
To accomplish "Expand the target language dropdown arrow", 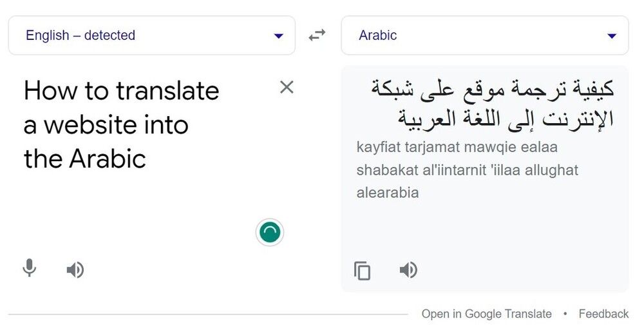I will click(612, 36).
